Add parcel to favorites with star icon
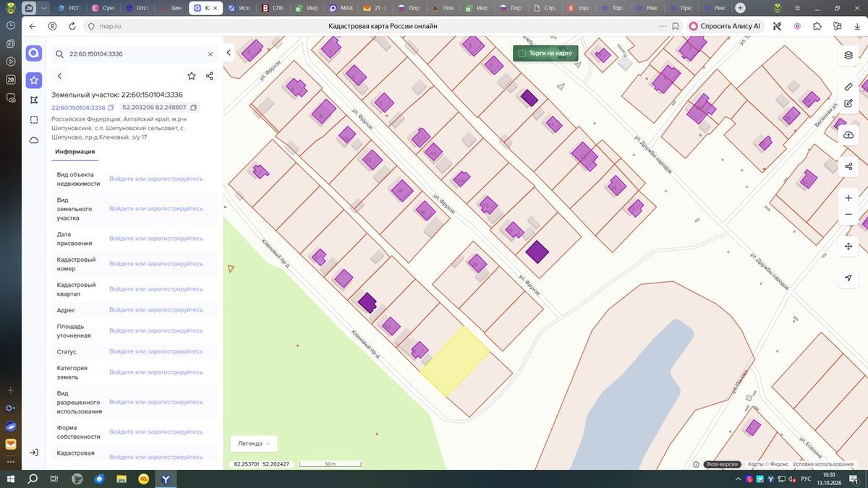 point(192,76)
